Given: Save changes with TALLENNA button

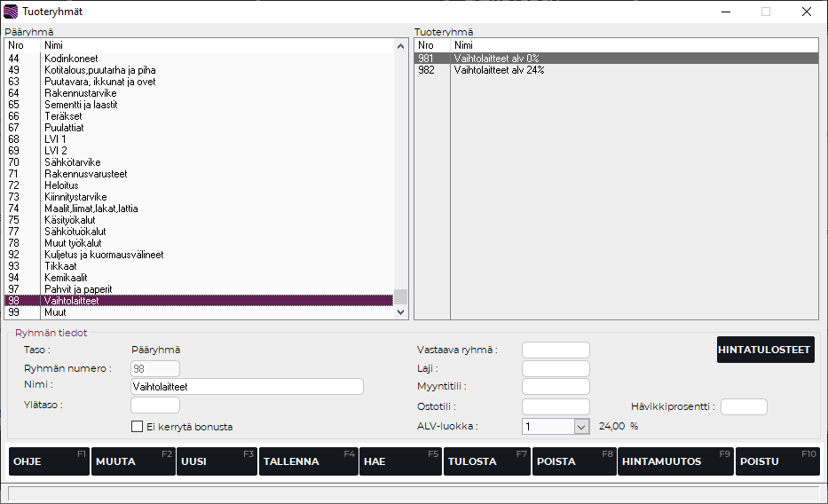Looking at the screenshot, I should 308,461.
